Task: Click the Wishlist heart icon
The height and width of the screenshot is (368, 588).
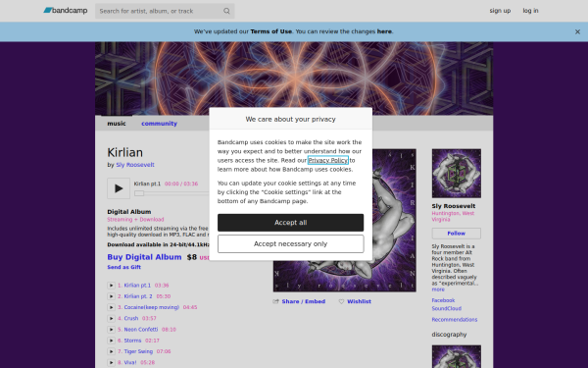Action: click(341, 301)
